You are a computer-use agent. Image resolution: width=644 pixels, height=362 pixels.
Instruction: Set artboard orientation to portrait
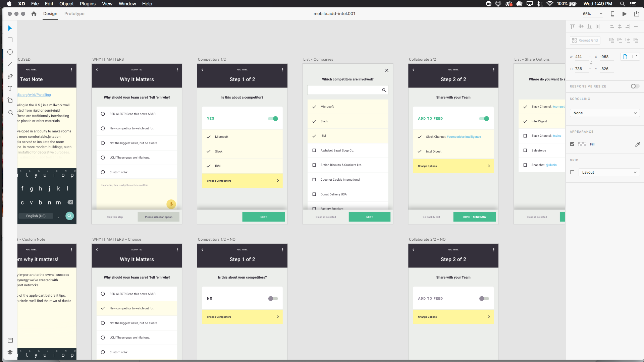(x=625, y=57)
